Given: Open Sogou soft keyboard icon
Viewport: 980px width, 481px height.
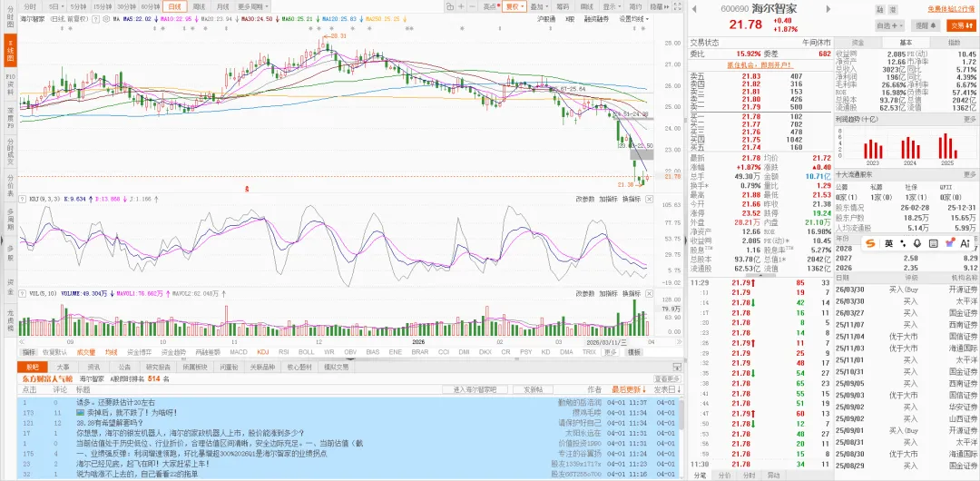Looking at the screenshot, I should [x=933, y=243].
